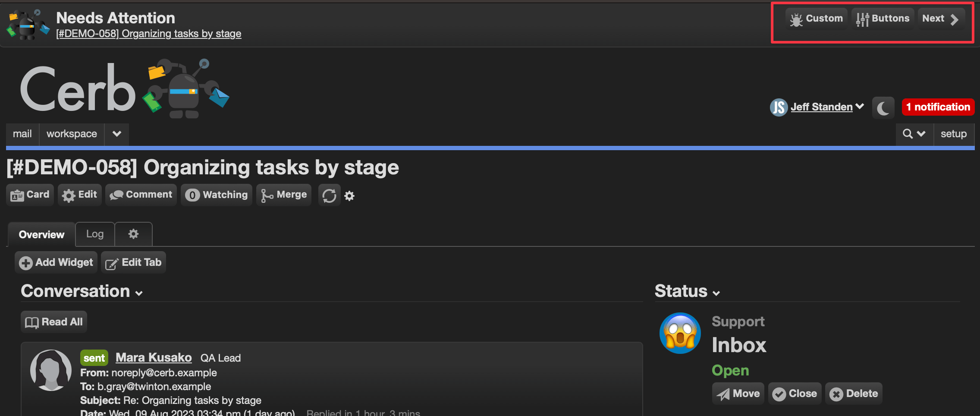Click the Merge tickets button
Viewport: 980px width, 416px height.
[x=284, y=195]
